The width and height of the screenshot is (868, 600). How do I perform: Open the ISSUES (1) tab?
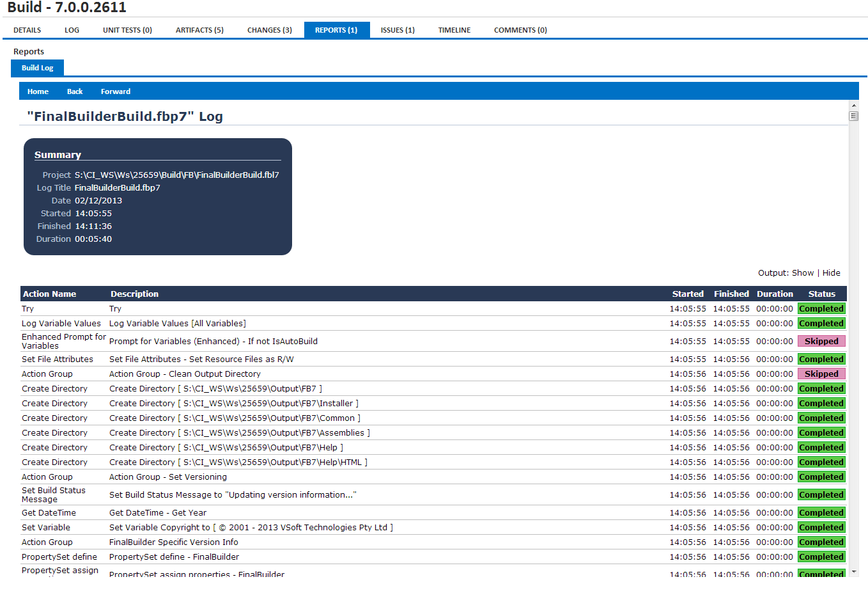pos(397,29)
